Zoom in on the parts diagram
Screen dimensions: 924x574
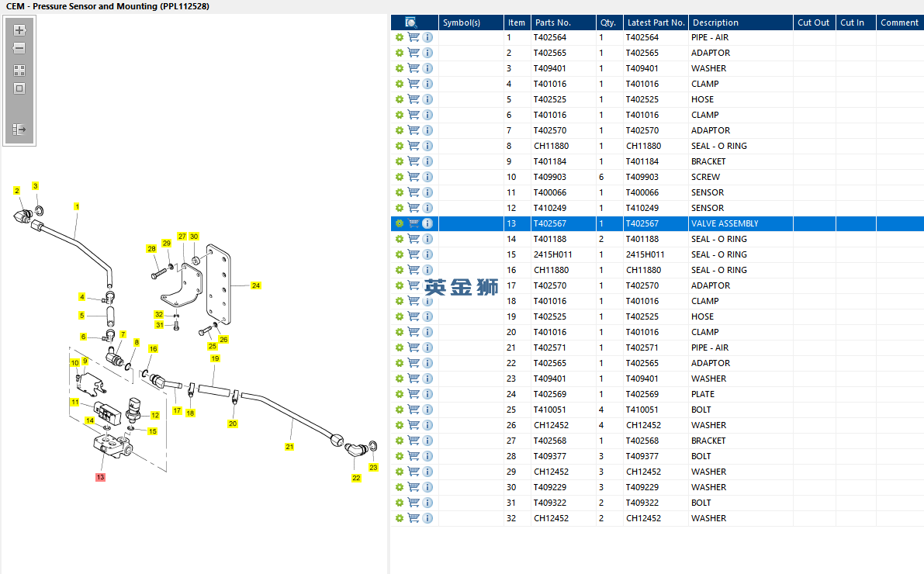[x=19, y=30]
